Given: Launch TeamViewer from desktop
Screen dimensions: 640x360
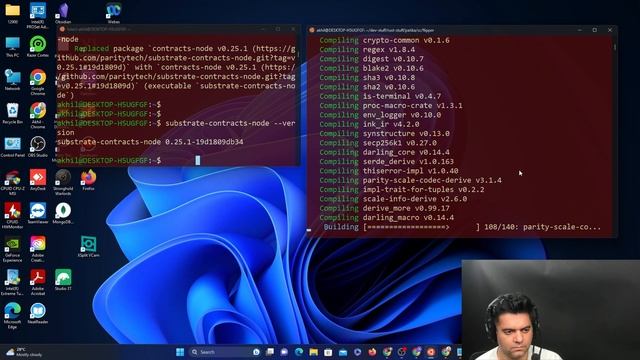Looking at the screenshot, I should point(38,214).
